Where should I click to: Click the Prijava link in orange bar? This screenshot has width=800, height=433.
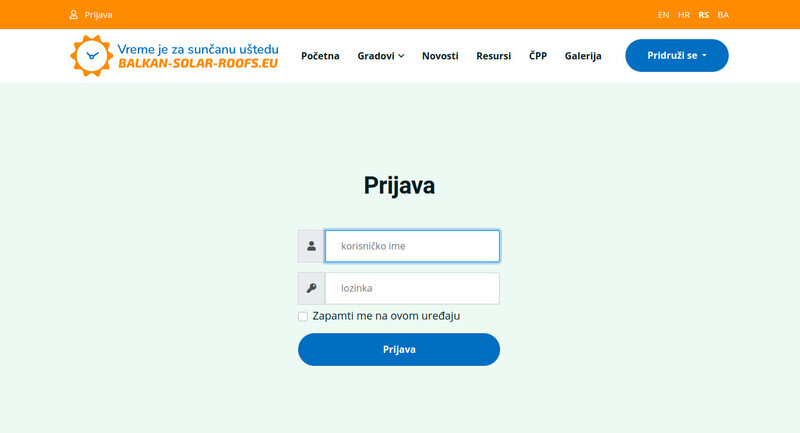click(x=98, y=15)
